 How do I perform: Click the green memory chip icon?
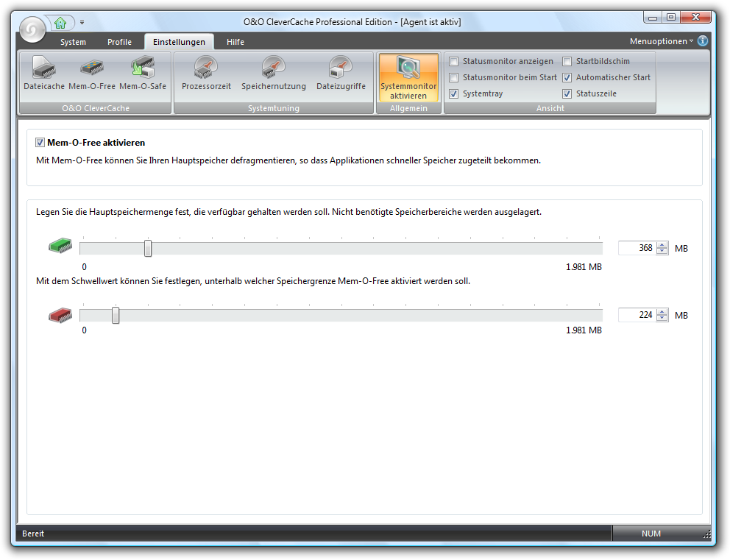coord(60,245)
